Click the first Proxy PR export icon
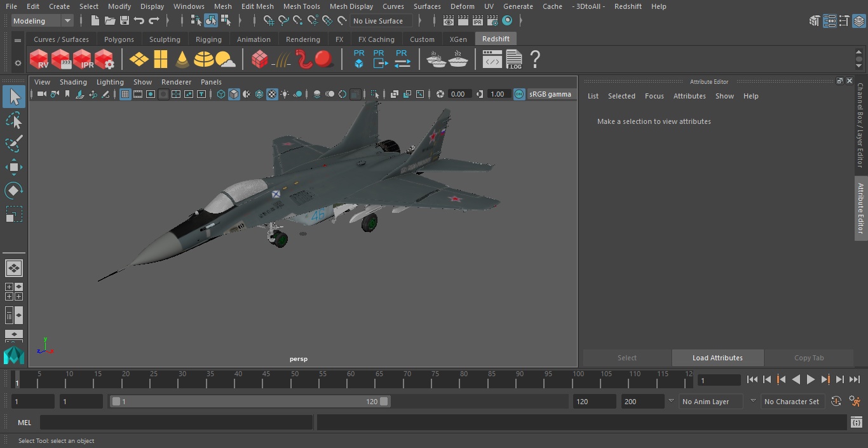The width and height of the screenshot is (868, 448). click(x=359, y=59)
